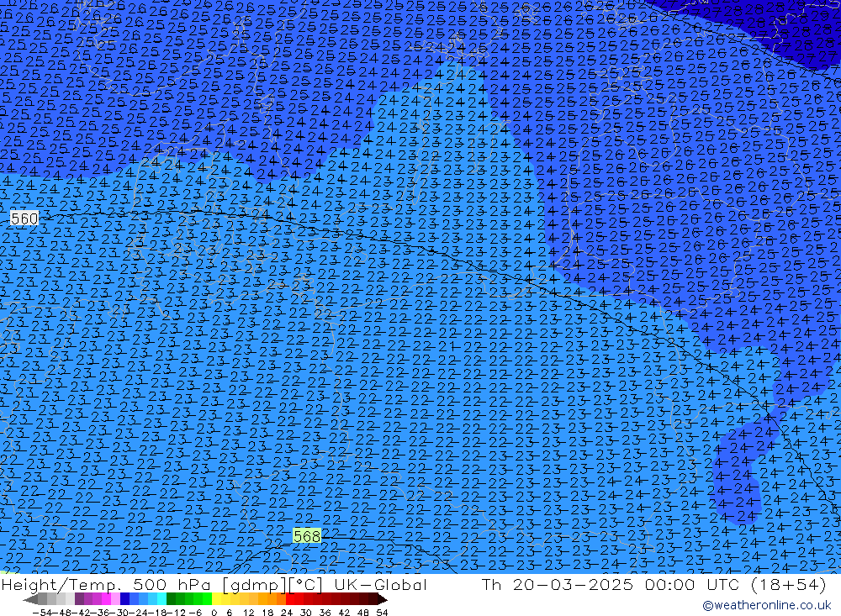Click the '00:00 UTC (18+54)' time text
Image resolution: width=841 pixels, height=616 pixels.
pos(736,584)
